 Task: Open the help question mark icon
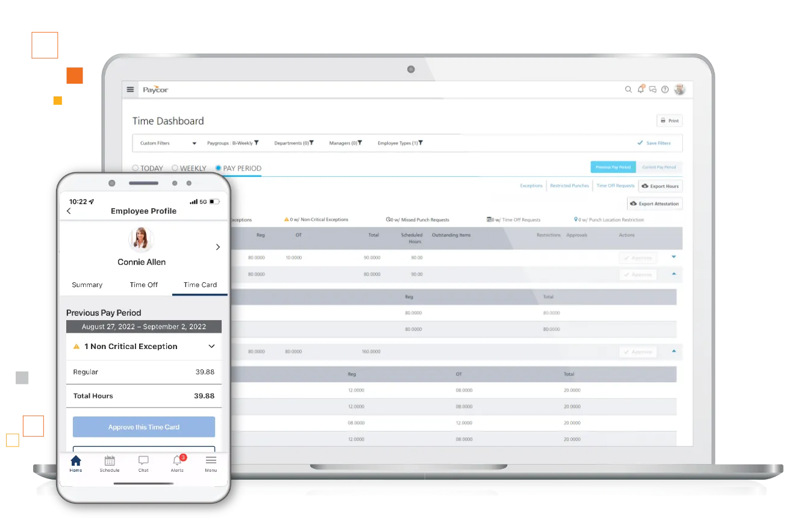665,90
